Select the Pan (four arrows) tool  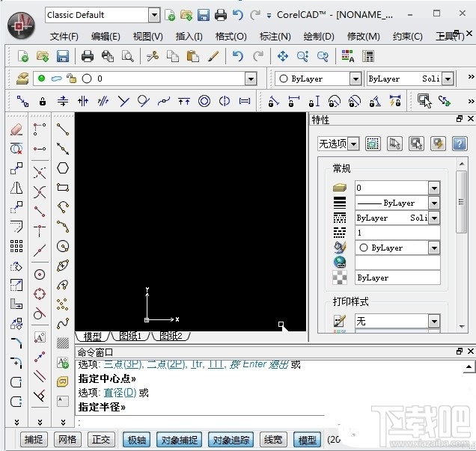283,56
